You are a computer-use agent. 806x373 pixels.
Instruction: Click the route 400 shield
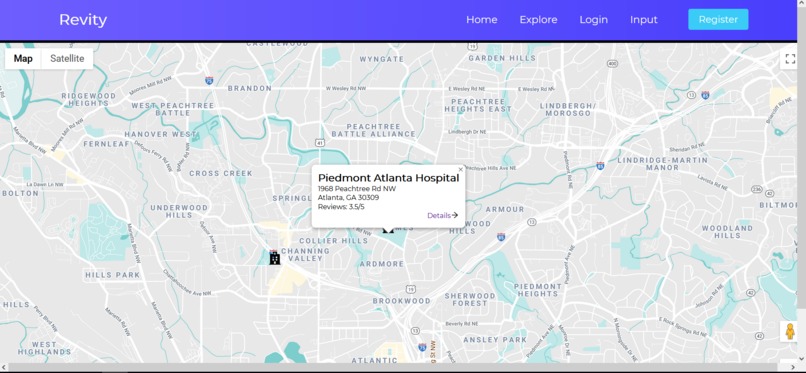coord(612,64)
